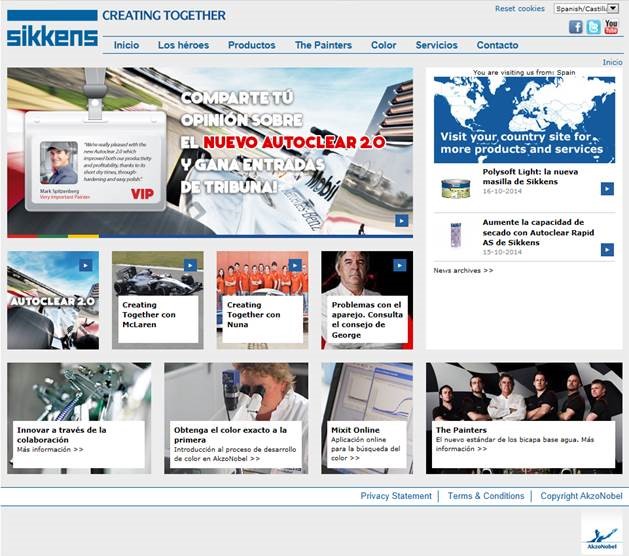Viewport: 629px width, 556px height.
Task: Click 'You are visiting us from: Spain' text
Action: 524,72
